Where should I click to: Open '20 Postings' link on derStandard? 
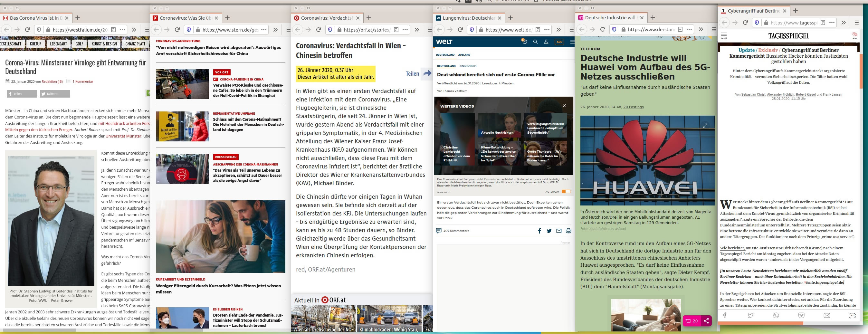(x=633, y=107)
